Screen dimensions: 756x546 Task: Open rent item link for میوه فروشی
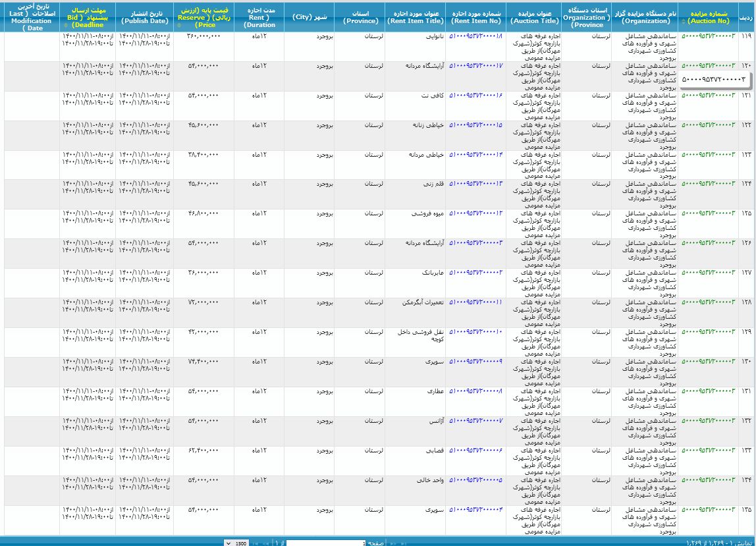(475, 213)
